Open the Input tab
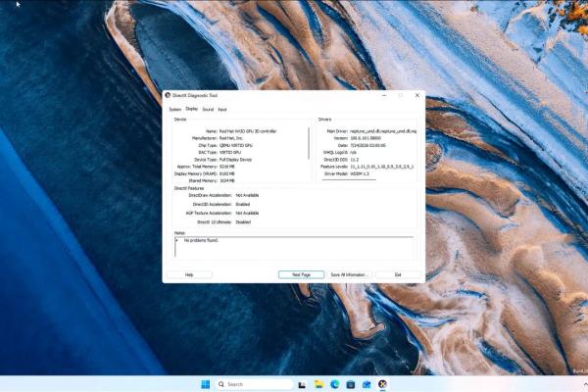Screen dimensions: 588x392 (222, 110)
